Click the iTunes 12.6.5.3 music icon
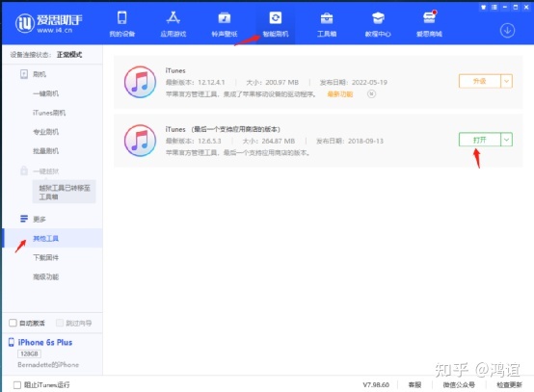534x392 pixels. pos(140,141)
